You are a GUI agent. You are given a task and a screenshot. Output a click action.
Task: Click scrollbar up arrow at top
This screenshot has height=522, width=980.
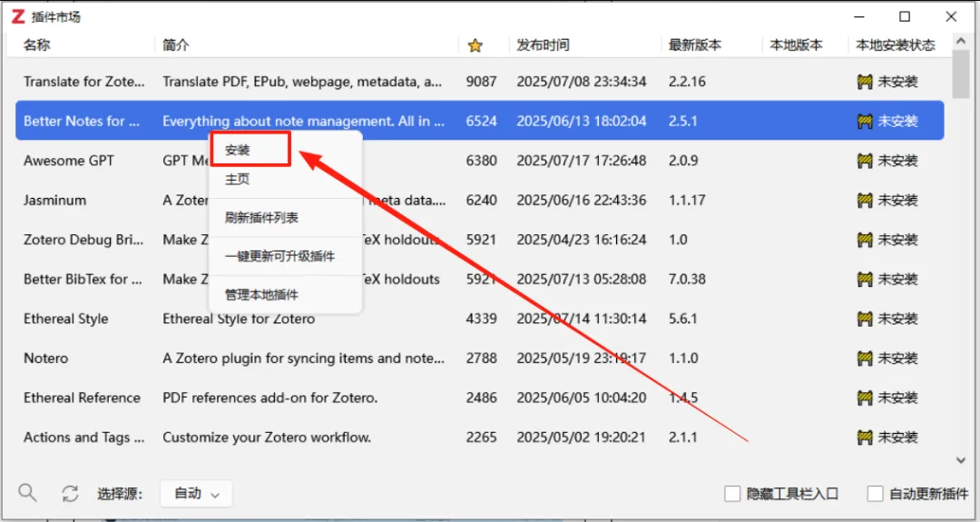961,41
